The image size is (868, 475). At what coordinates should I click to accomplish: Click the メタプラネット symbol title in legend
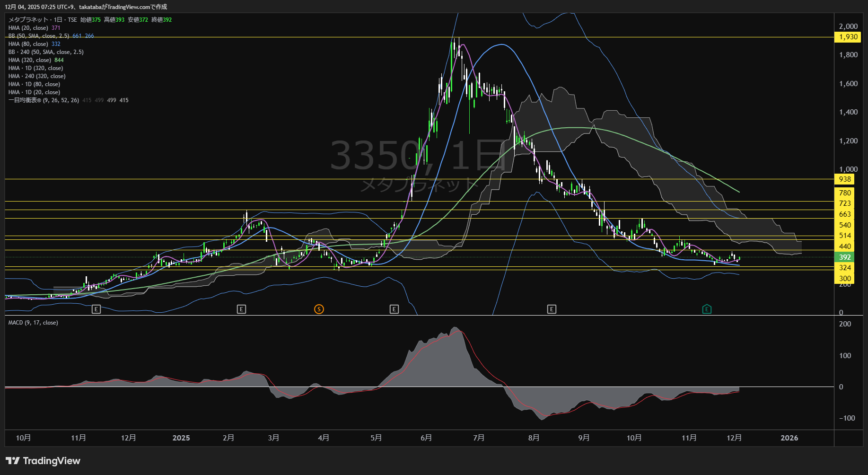click(x=28, y=20)
